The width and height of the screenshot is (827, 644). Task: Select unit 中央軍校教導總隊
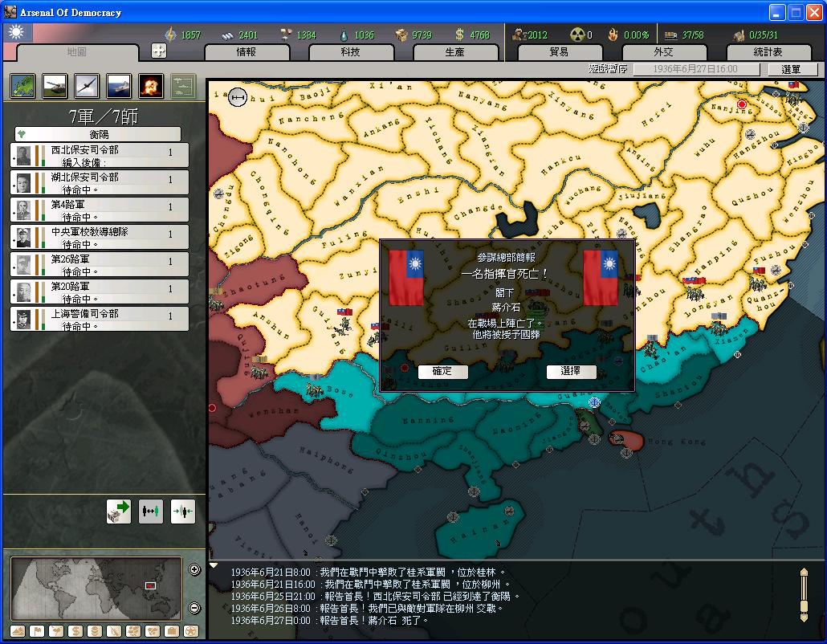point(99,238)
